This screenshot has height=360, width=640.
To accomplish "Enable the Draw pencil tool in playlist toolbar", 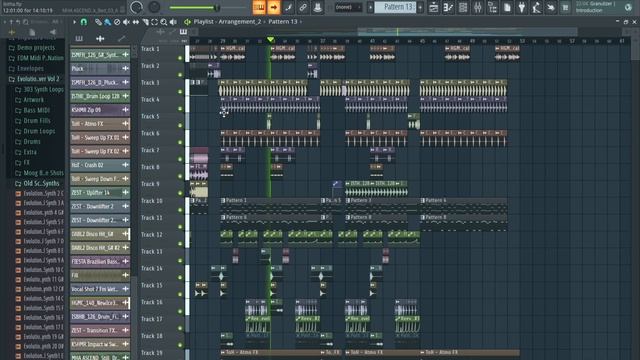I will pyautogui.click(x=98, y=22).
